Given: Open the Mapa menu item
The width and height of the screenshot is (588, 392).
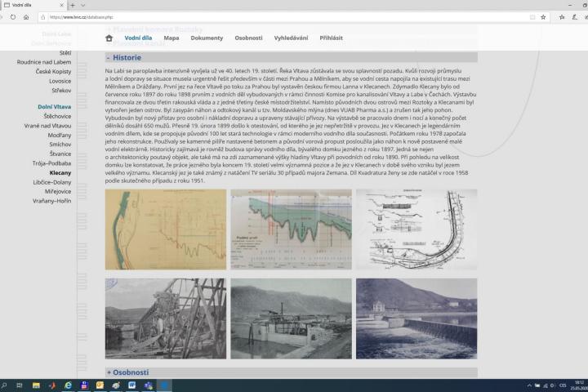Looking at the screenshot, I should (x=171, y=38).
